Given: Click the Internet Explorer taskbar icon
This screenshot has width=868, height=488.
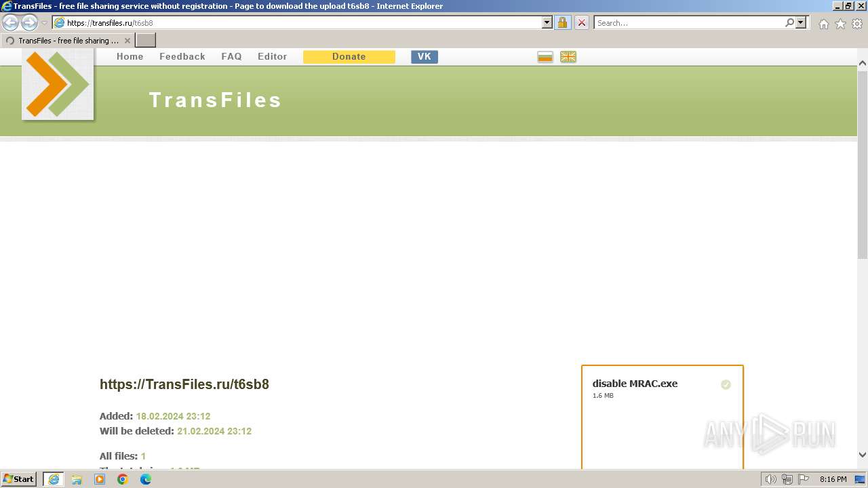Looking at the screenshot, I should point(54,479).
